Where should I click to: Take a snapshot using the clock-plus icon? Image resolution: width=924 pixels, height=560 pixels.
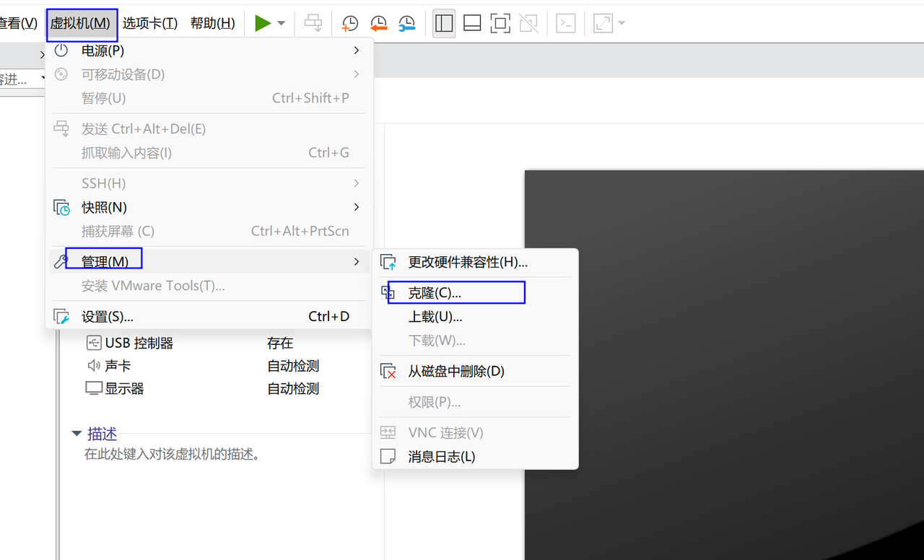click(x=349, y=23)
